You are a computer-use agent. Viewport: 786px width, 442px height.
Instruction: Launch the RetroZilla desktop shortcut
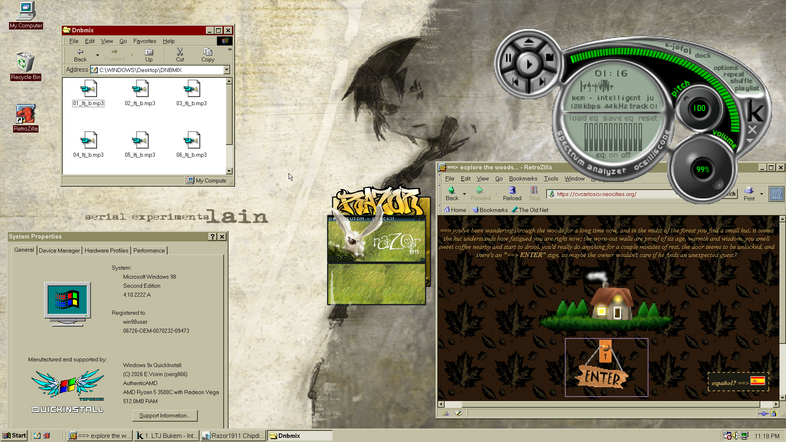(26, 118)
